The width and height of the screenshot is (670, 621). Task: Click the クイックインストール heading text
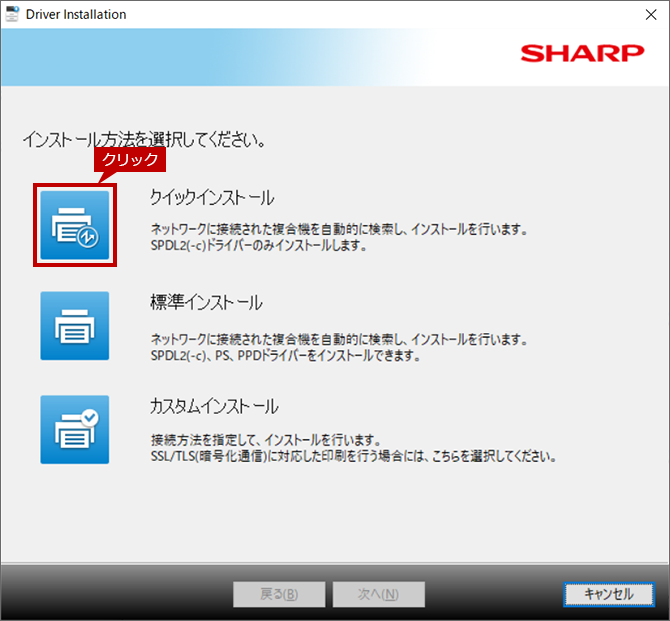click(x=212, y=198)
